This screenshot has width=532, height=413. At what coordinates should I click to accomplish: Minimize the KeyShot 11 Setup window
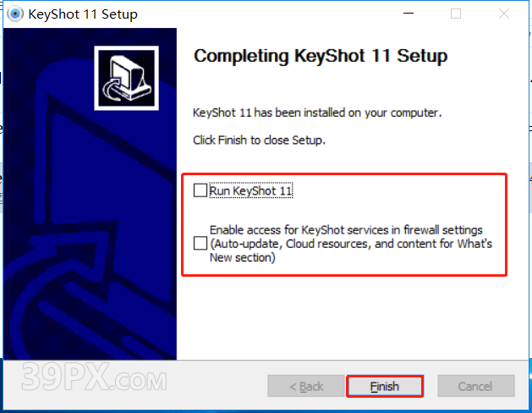pos(409,14)
